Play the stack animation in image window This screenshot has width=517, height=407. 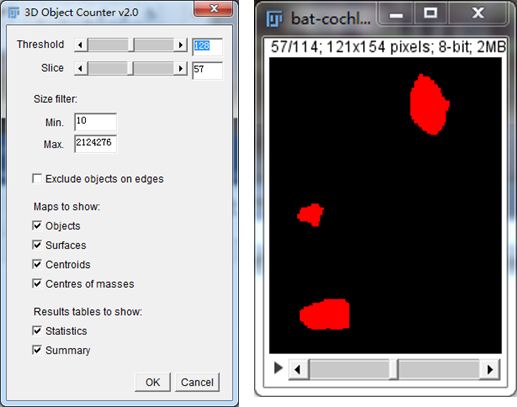[278, 368]
